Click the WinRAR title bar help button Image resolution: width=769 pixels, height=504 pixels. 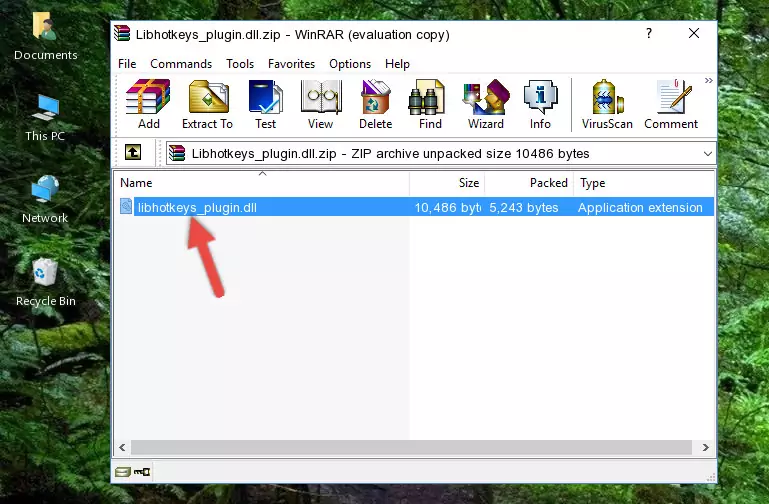coord(649,33)
